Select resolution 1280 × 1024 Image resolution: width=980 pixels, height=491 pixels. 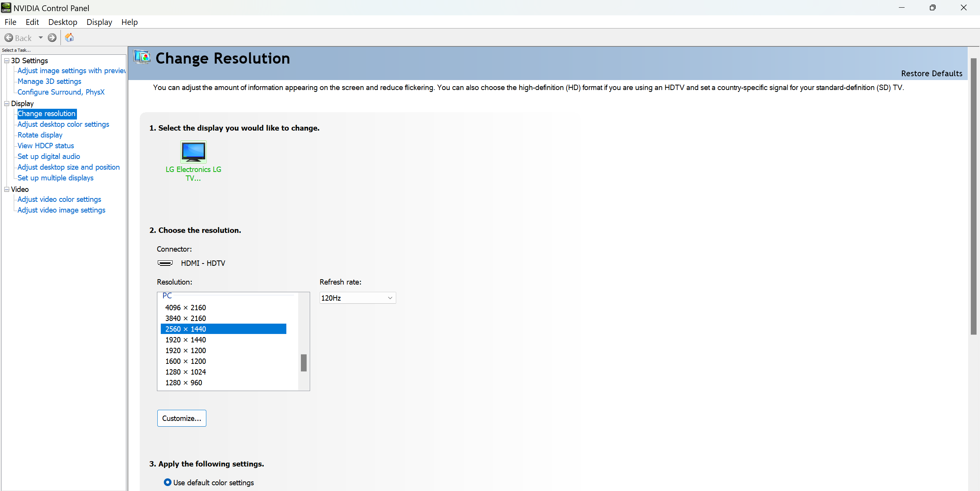click(224, 372)
